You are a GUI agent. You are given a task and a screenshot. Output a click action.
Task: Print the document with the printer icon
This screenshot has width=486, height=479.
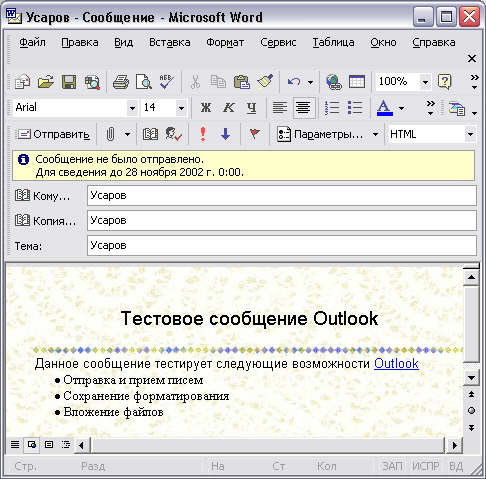pyautogui.click(x=121, y=82)
